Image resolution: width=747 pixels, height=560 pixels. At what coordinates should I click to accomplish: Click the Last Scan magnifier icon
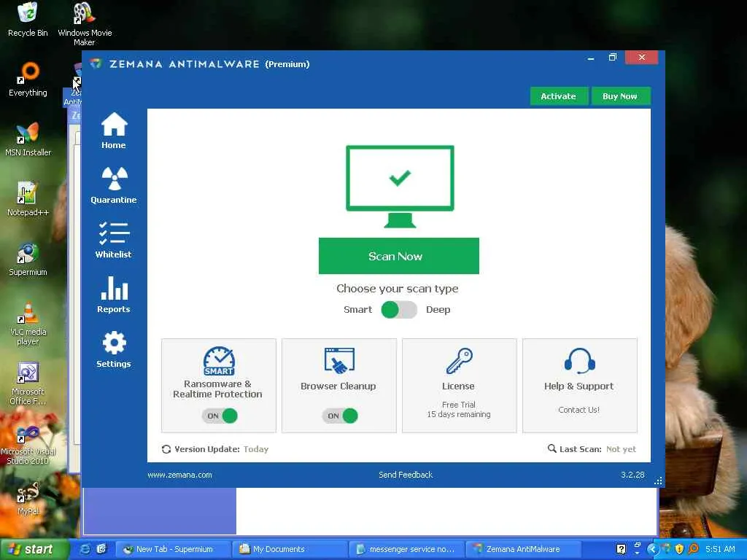[x=551, y=448]
